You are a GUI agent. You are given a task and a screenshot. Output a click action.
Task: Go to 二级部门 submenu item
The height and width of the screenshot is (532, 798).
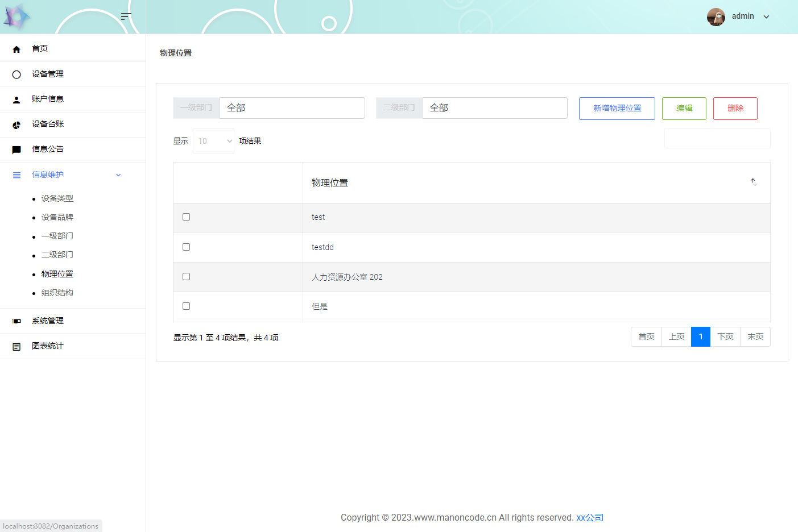click(x=57, y=255)
